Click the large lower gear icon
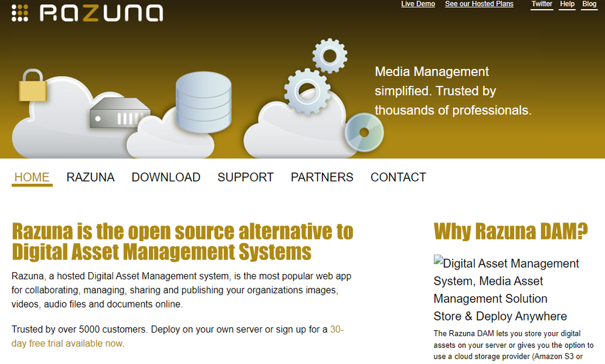 [307, 92]
